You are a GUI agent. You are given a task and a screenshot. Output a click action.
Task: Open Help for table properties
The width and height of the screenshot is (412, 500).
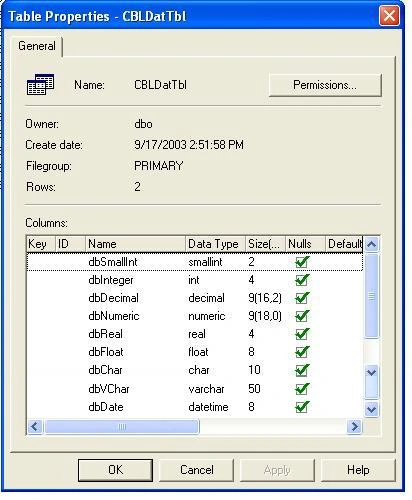click(358, 470)
